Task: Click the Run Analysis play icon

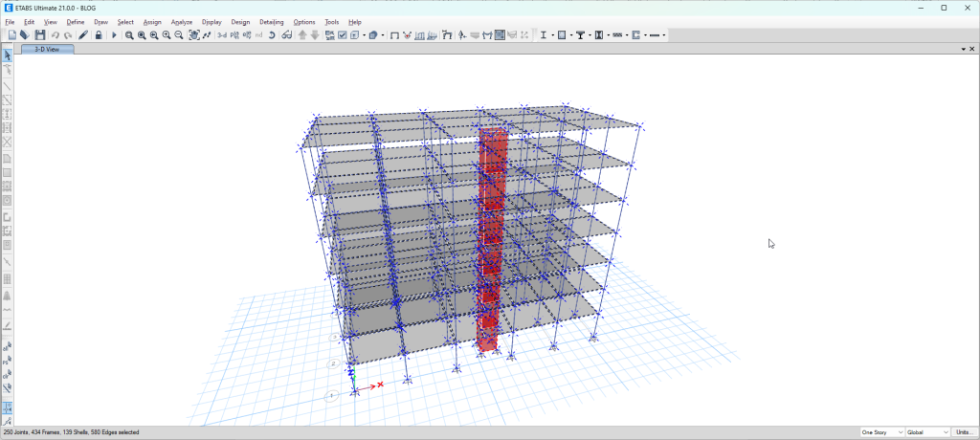Action: point(114,35)
